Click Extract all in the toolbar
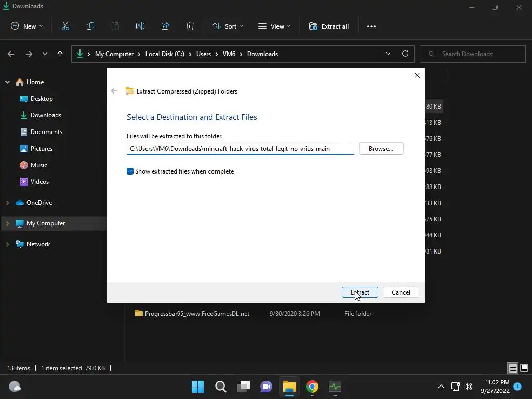The height and width of the screenshot is (399, 532). [329, 26]
